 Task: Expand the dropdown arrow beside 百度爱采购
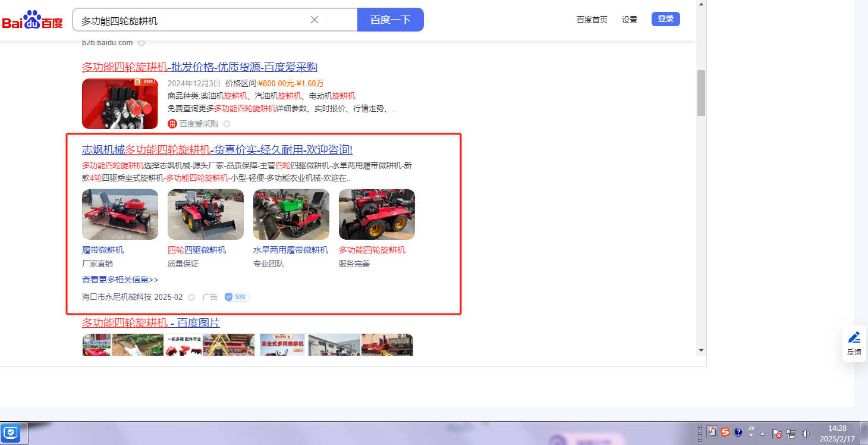(x=227, y=124)
